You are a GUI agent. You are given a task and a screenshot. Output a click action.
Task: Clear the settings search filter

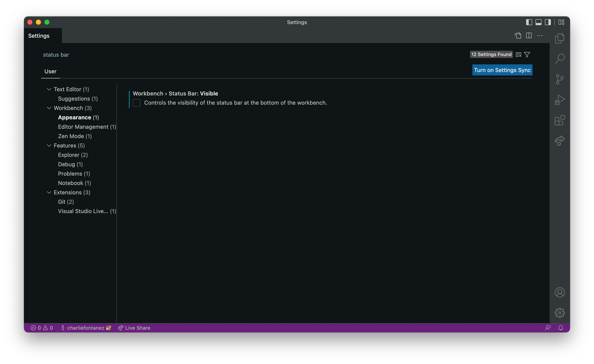(x=518, y=54)
